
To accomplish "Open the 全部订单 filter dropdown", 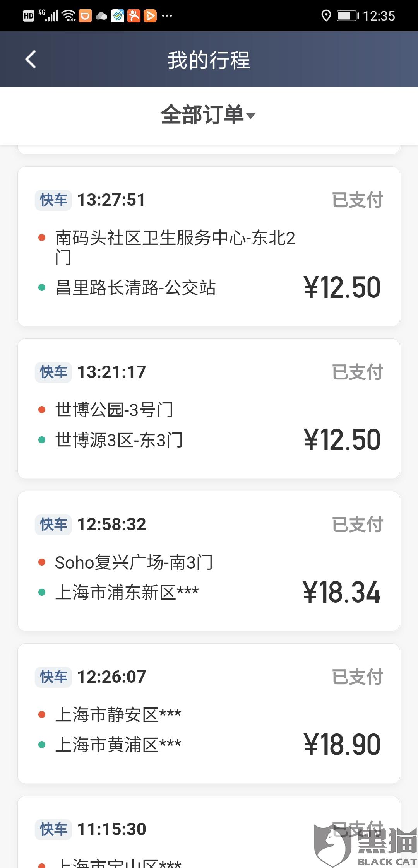I will (208, 115).
